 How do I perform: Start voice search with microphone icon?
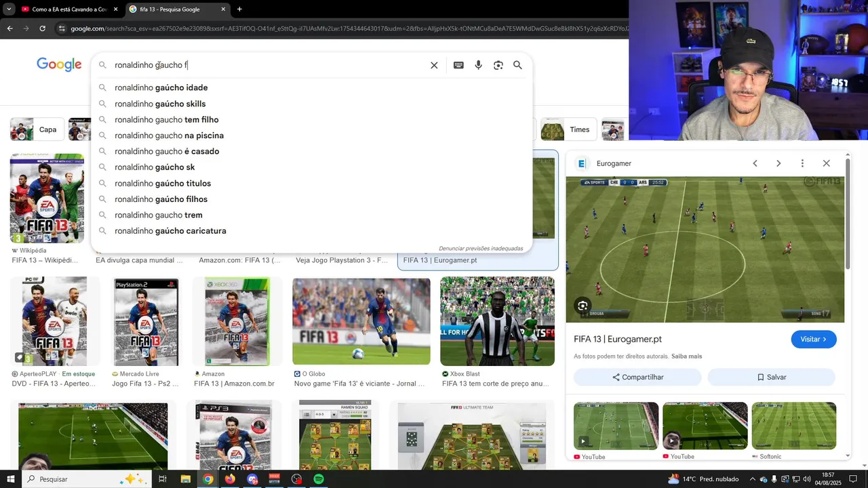pos(478,65)
